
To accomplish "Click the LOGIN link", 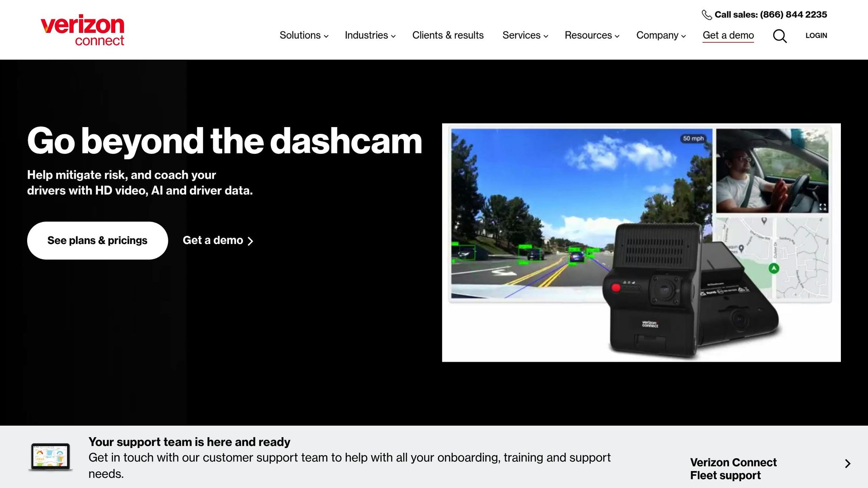I will pos(816,36).
